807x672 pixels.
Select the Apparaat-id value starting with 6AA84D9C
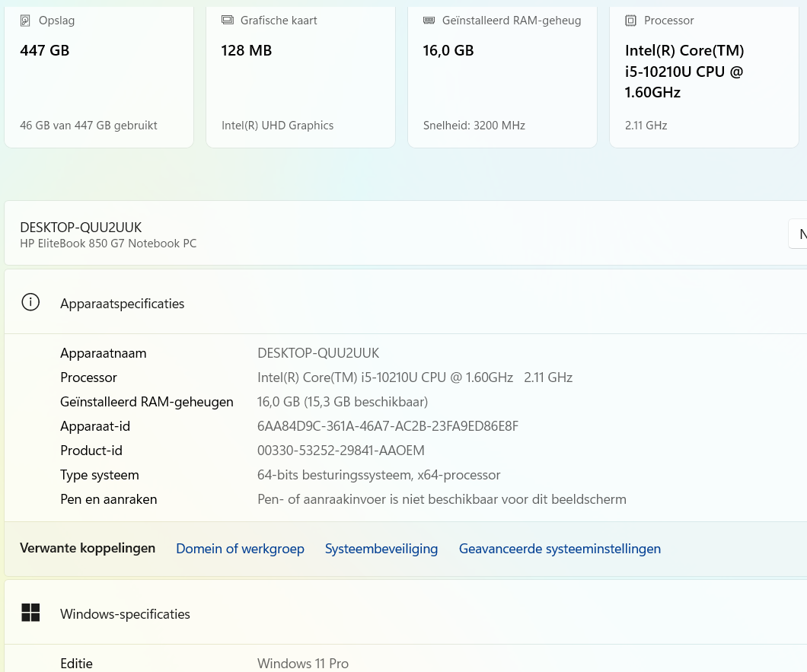(388, 426)
